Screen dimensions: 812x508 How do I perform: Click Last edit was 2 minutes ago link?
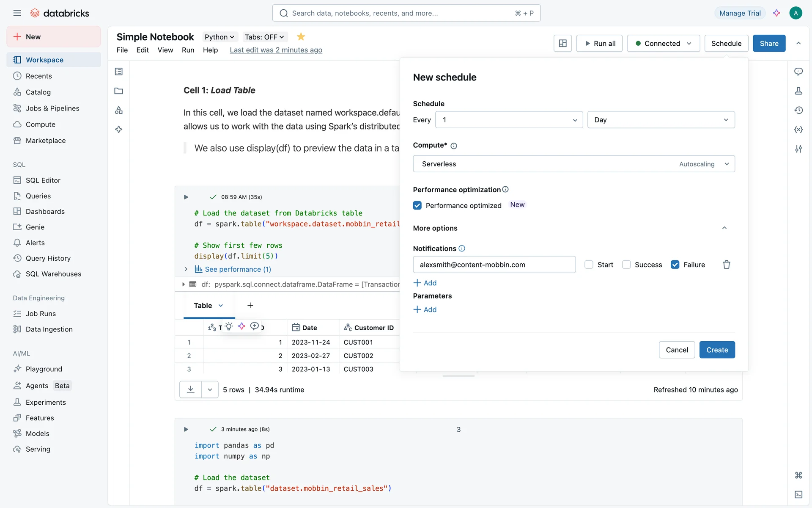pos(276,50)
